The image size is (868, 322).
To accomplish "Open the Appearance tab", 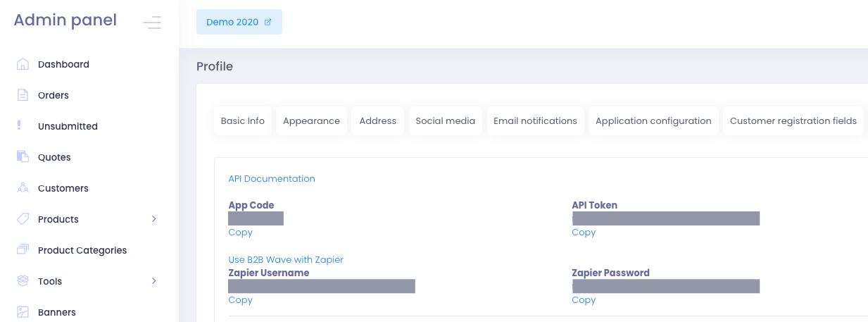I will pyautogui.click(x=311, y=121).
